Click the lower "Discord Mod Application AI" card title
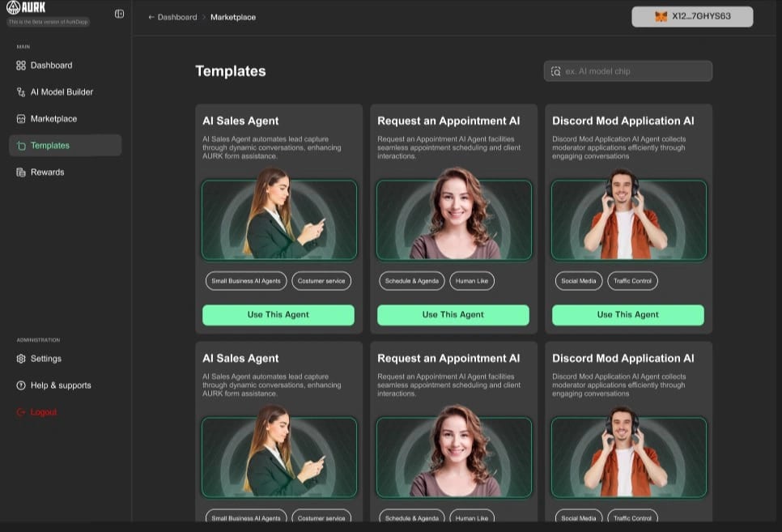This screenshot has width=782, height=532. tap(623, 359)
